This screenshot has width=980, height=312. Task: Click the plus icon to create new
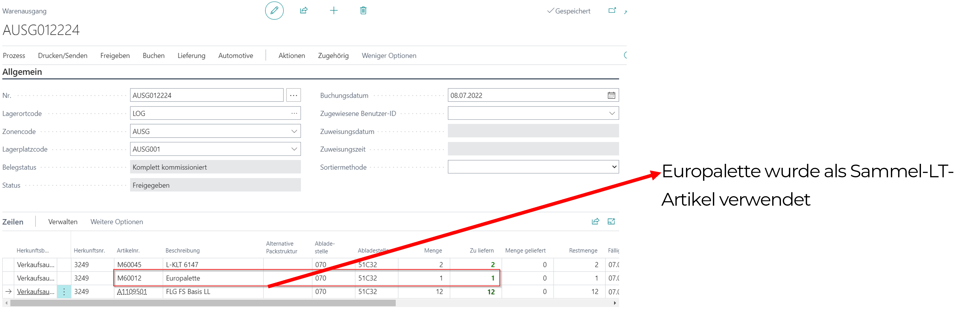[334, 11]
